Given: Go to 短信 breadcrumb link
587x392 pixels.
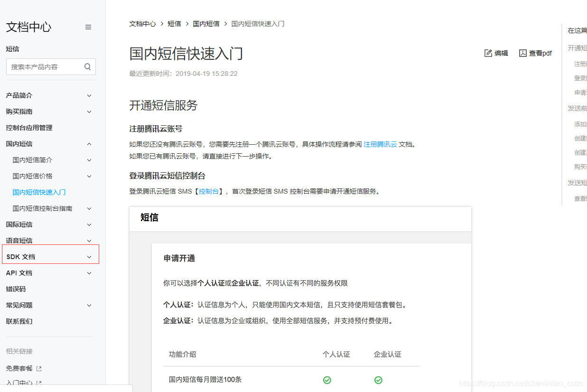Looking at the screenshot, I should [174, 24].
